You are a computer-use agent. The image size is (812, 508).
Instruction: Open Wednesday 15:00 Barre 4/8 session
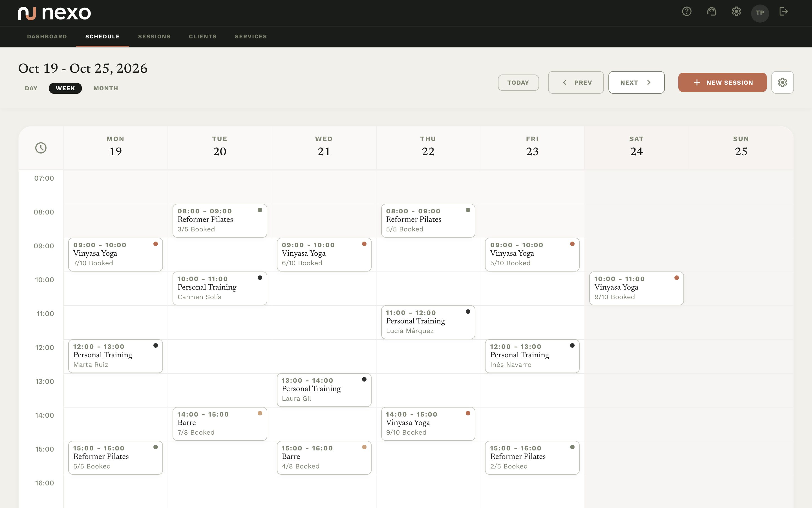click(x=324, y=457)
